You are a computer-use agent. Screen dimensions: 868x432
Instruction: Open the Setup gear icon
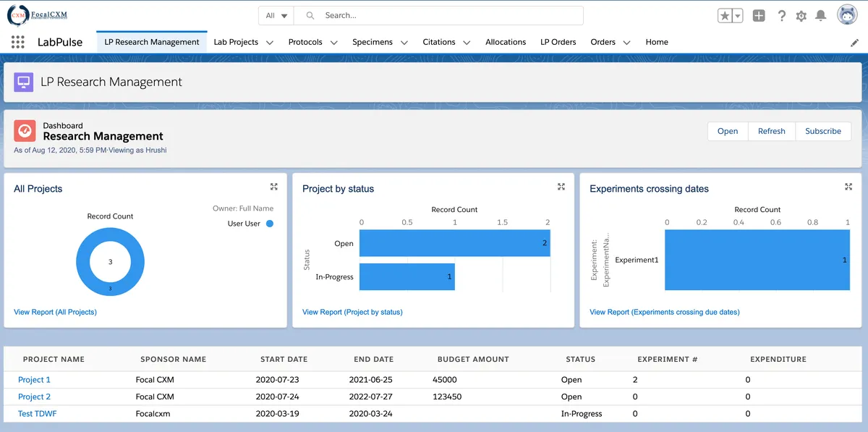[801, 15]
